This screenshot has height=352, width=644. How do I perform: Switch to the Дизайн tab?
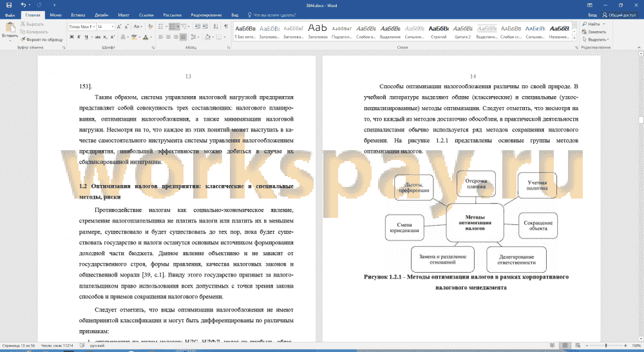pyautogui.click(x=102, y=15)
